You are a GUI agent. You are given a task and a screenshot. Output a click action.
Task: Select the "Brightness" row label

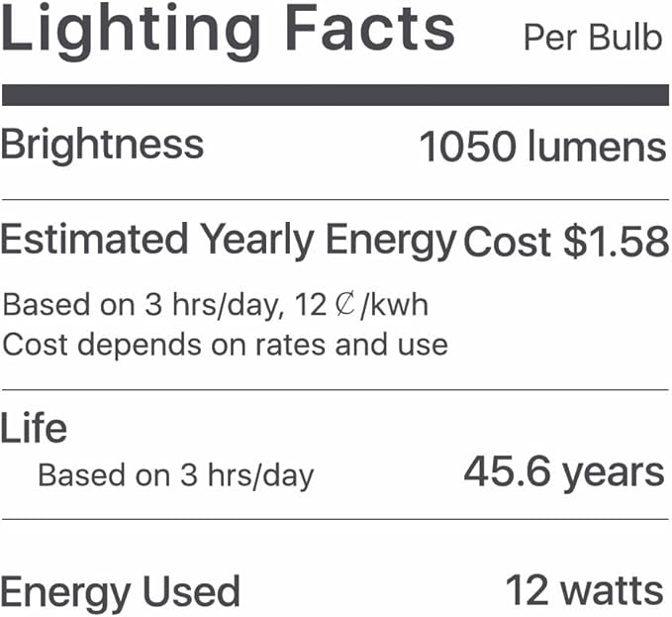coord(102,145)
